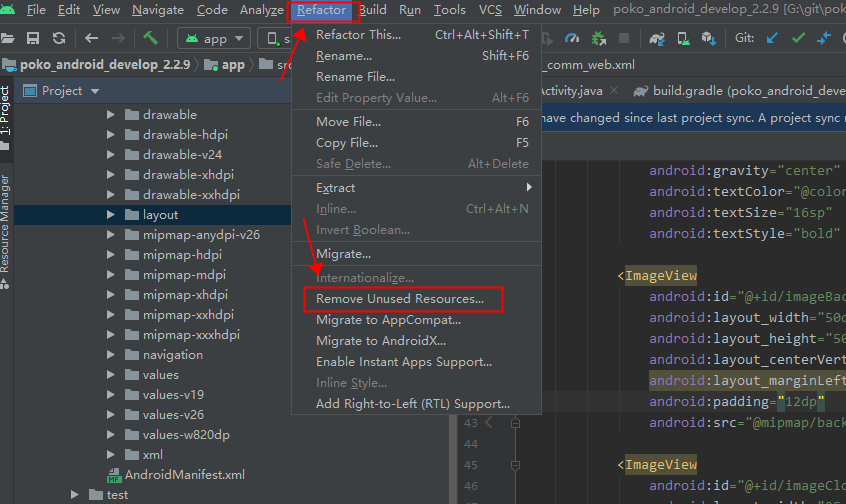Expand the mipmap-anydpi-v26 folder
The image size is (846, 504).
(x=111, y=234)
